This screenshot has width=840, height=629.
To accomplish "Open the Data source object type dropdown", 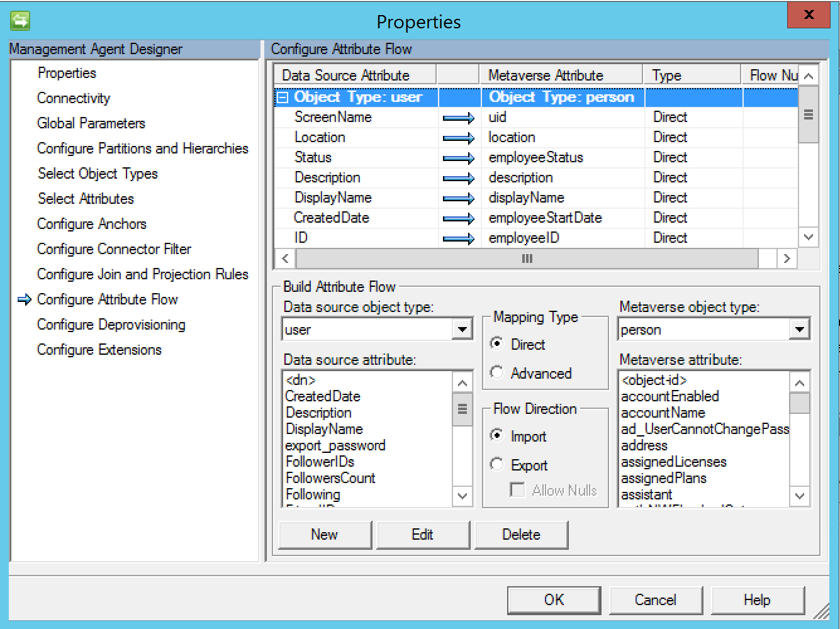I will 462,329.
